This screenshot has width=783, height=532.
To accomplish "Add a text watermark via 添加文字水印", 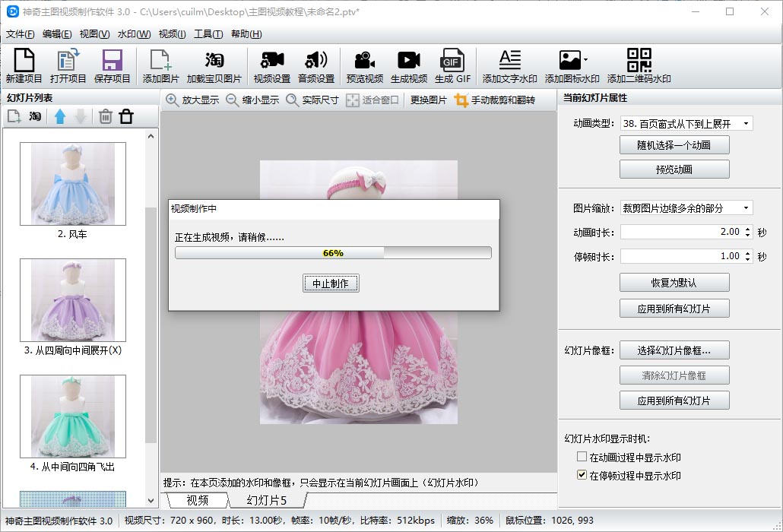I will click(x=509, y=66).
